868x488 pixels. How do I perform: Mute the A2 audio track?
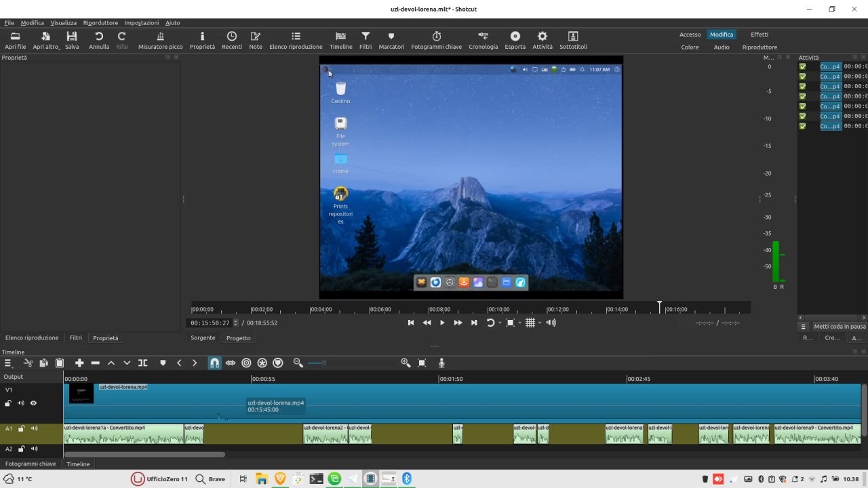tap(34, 449)
